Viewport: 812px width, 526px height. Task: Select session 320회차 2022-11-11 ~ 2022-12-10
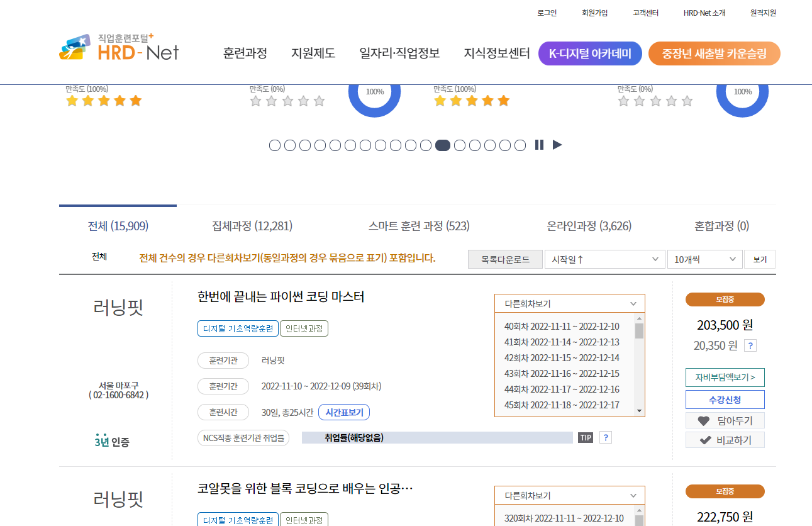pyautogui.click(x=564, y=518)
